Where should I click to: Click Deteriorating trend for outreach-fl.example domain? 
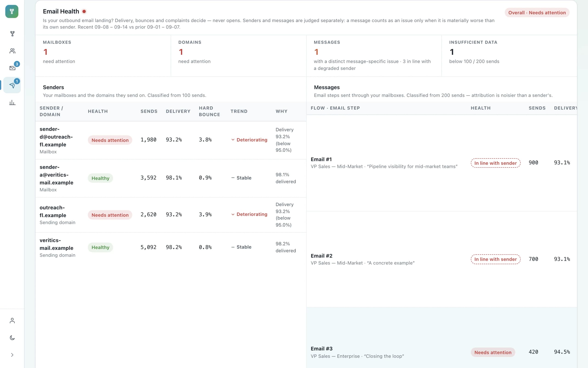pyautogui.click(x=249, y=214)
